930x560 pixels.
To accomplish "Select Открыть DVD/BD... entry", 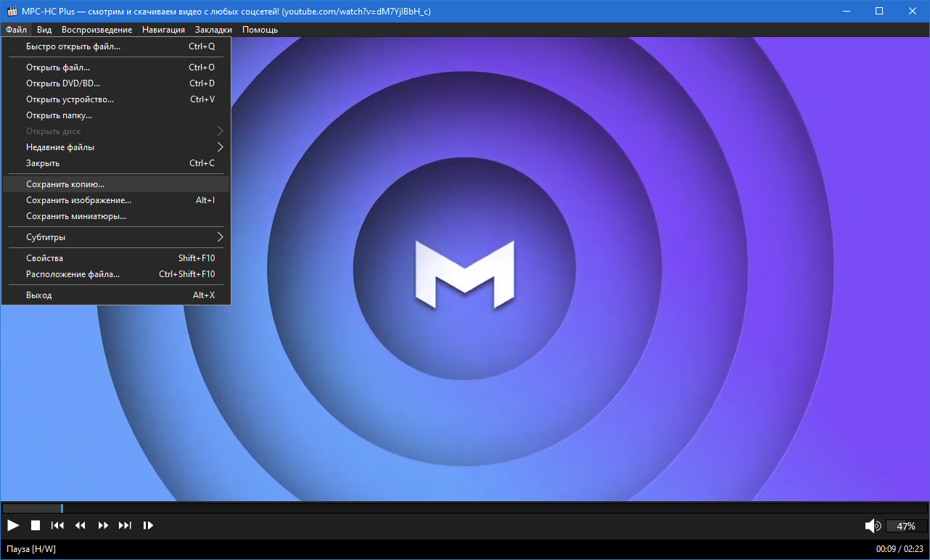I will coord(116,83).
